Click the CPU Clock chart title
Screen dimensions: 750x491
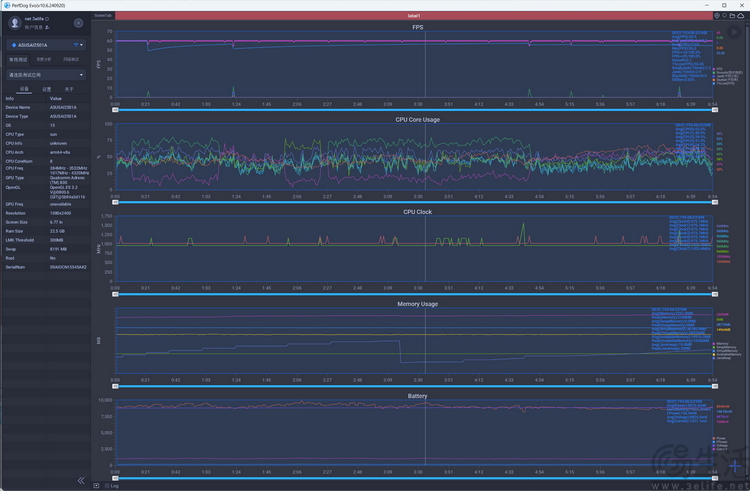point(418,212)
